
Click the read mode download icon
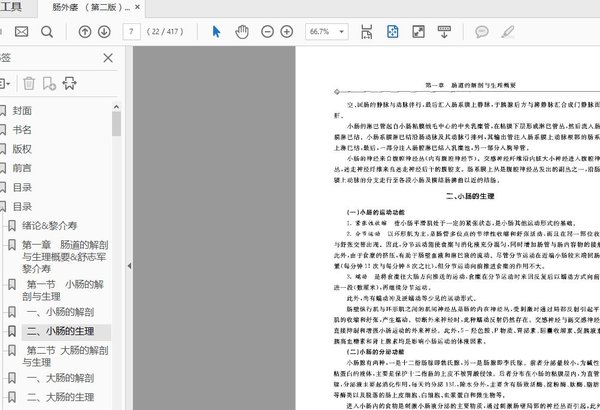click(444, 32)
